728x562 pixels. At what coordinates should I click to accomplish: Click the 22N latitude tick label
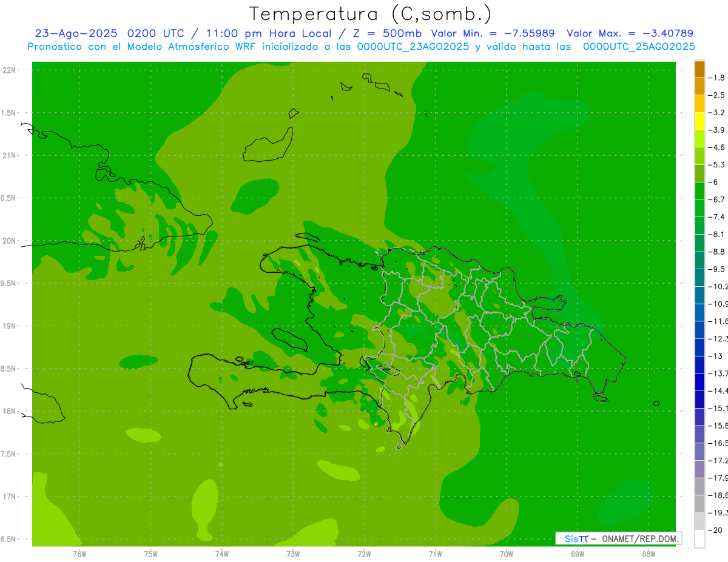(x=8, y=70)
